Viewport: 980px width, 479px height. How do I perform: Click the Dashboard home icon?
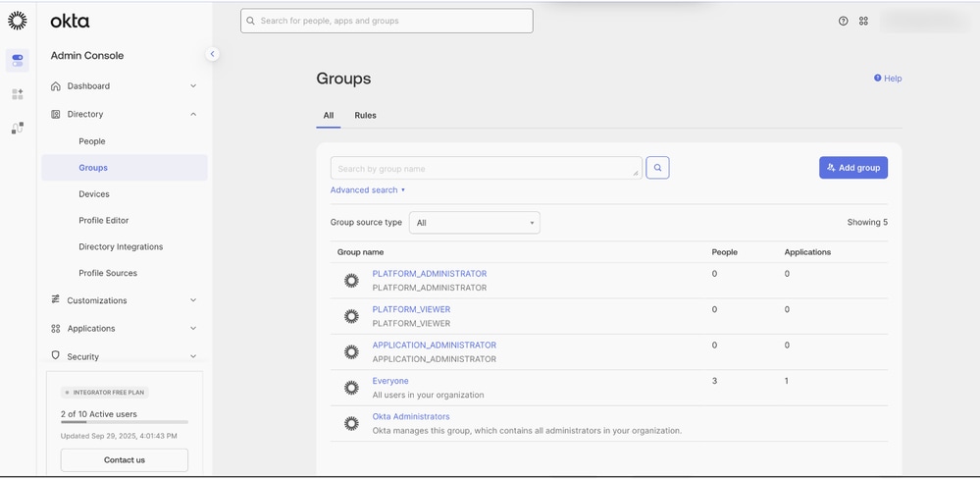click(x=56, y=86)
